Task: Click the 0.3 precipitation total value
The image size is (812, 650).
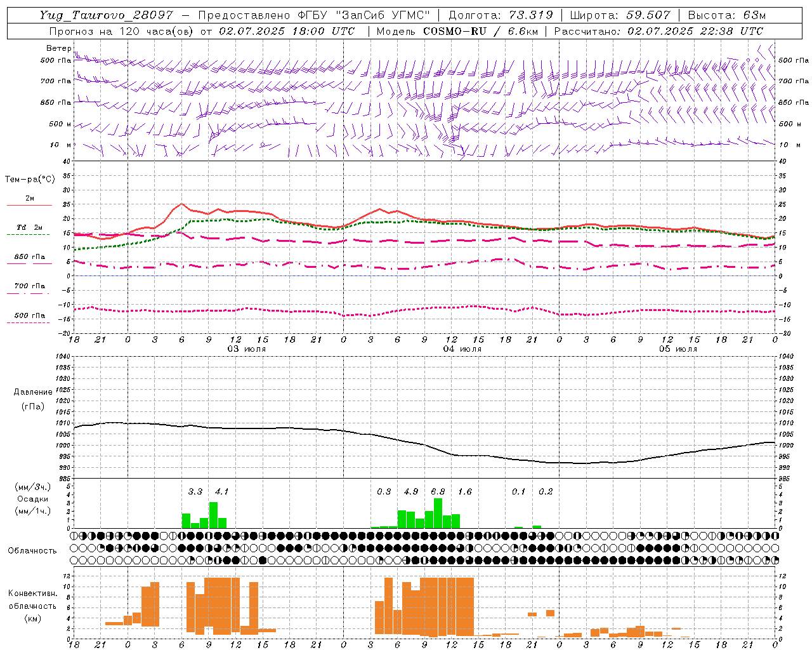Action: (384, 492)
